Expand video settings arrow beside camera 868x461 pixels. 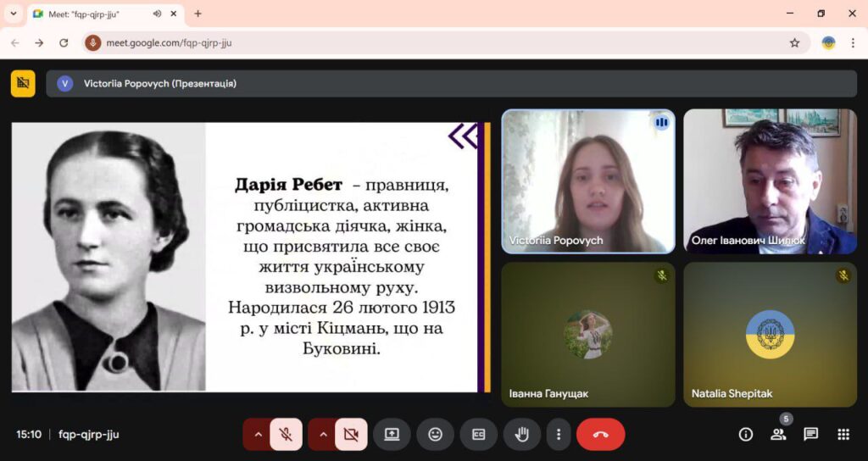click(322, 435)
